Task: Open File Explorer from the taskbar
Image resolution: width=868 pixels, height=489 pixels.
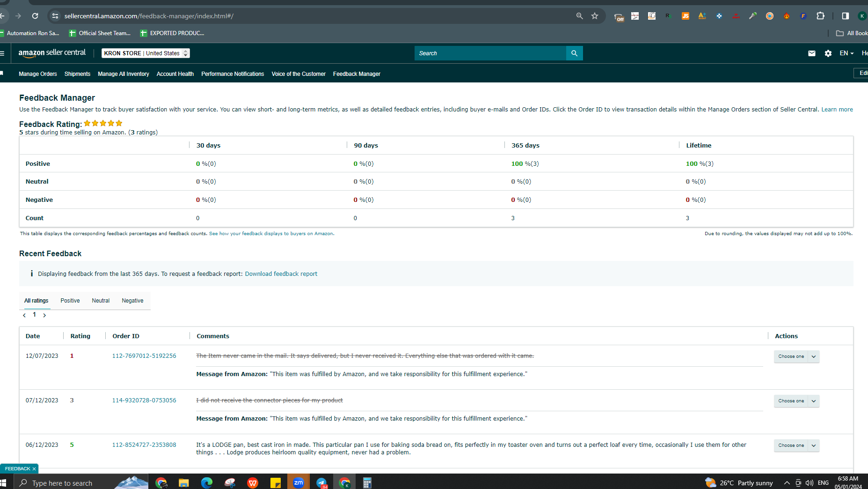Action: [x=183, y=482]
